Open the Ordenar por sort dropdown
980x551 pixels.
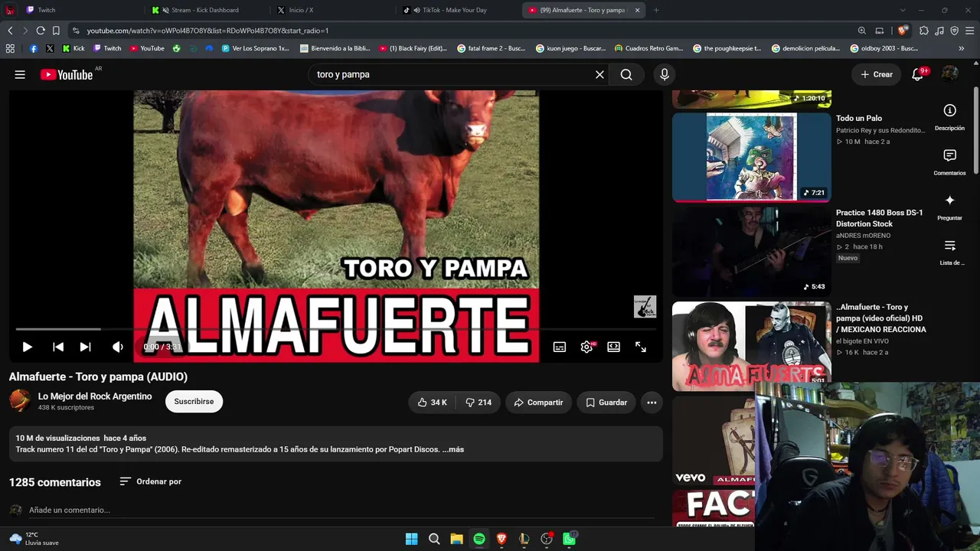tap(151, 481)
